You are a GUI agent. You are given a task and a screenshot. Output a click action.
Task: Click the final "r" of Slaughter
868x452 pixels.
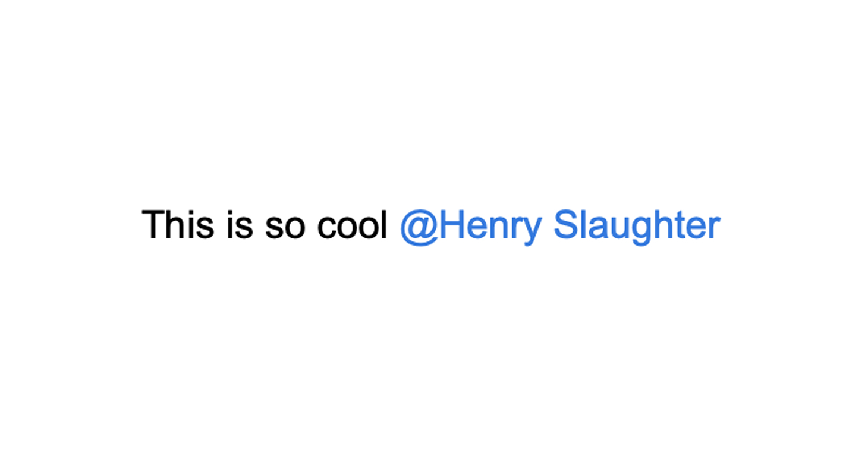[x=715, y=227]
